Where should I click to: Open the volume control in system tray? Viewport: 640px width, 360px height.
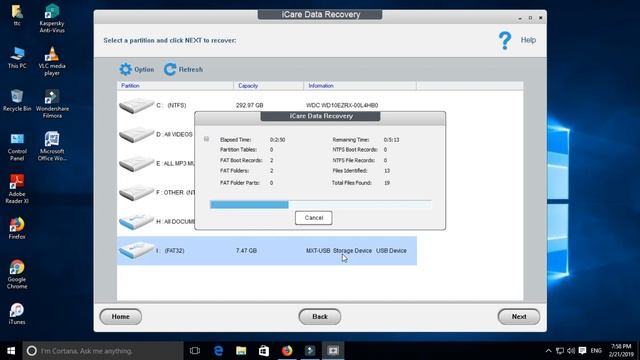(571, 351)
